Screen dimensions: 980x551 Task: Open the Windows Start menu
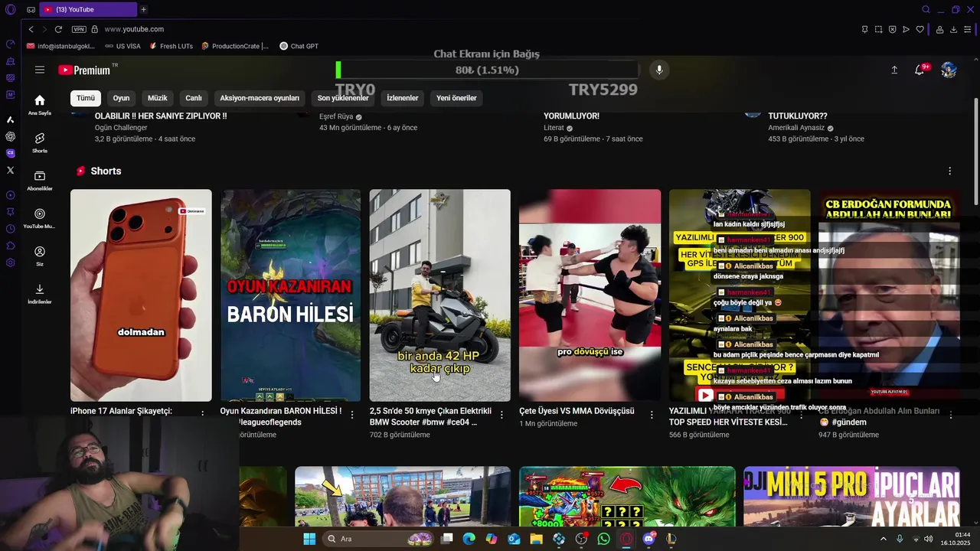coord(309,539)
